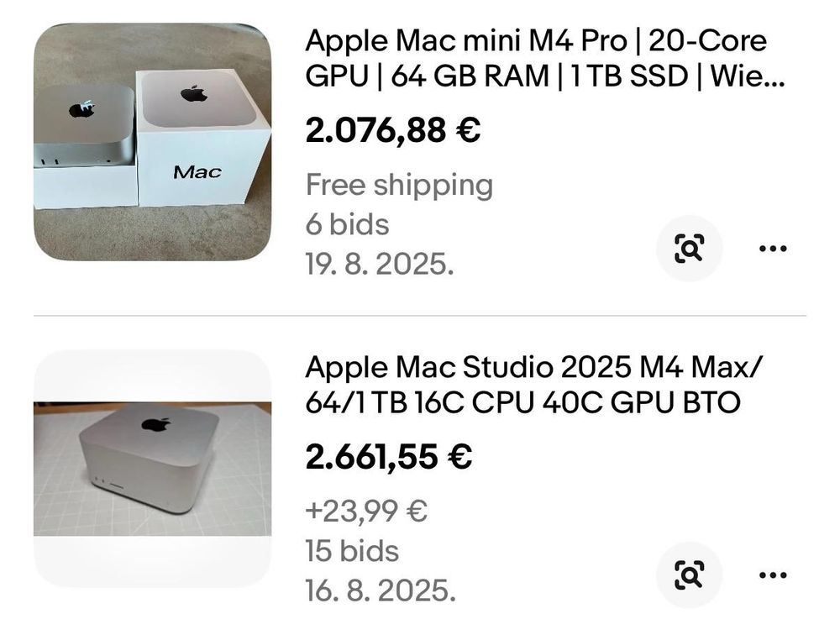Click the 16. 8. 2025. sold date
Viewport: 840px width, 635px height.
(x=380, y=590)
